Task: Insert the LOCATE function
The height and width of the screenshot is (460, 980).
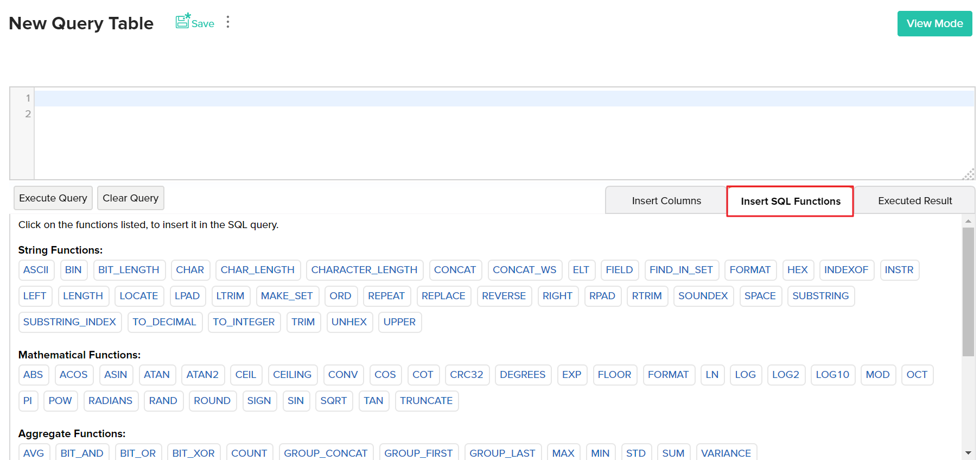Action: point(139,296)
